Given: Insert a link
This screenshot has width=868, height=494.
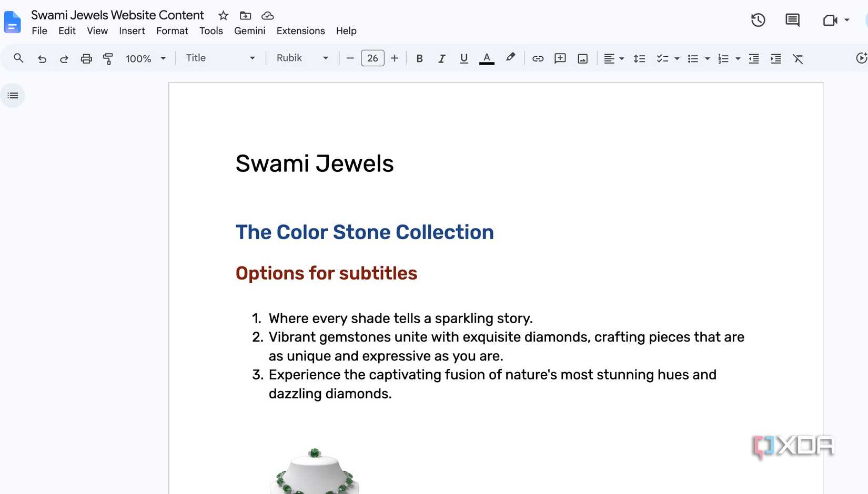Looking at the screenshot, I should [x=538, y=59].
